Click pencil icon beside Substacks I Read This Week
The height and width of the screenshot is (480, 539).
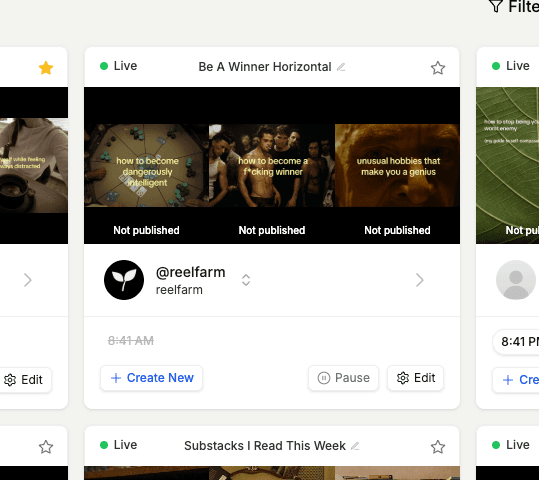[355, 446]
